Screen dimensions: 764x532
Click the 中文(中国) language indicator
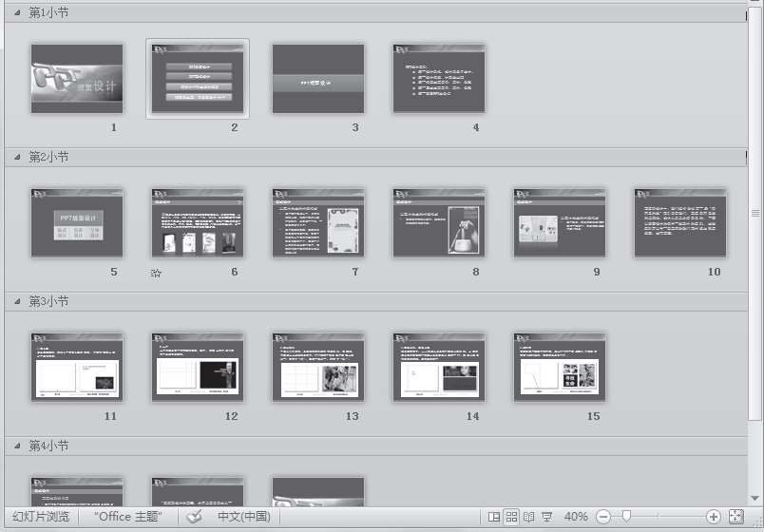244,517
